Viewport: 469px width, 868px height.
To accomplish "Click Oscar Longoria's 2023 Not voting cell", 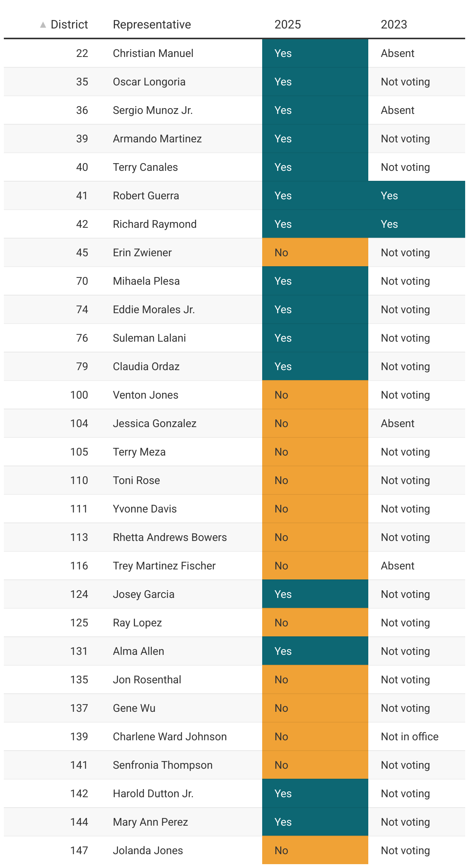I will tap(417, 82).
